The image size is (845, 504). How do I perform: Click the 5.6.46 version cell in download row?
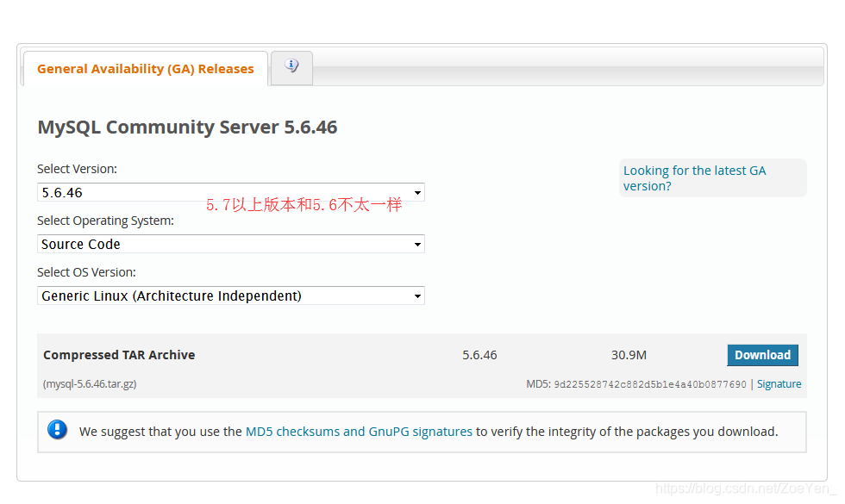pyautogui.click(x=479, y=355)
